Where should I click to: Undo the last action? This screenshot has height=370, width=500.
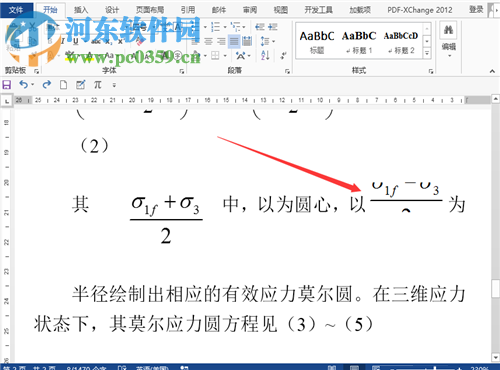pyautogui.click(x=24, y=85)
